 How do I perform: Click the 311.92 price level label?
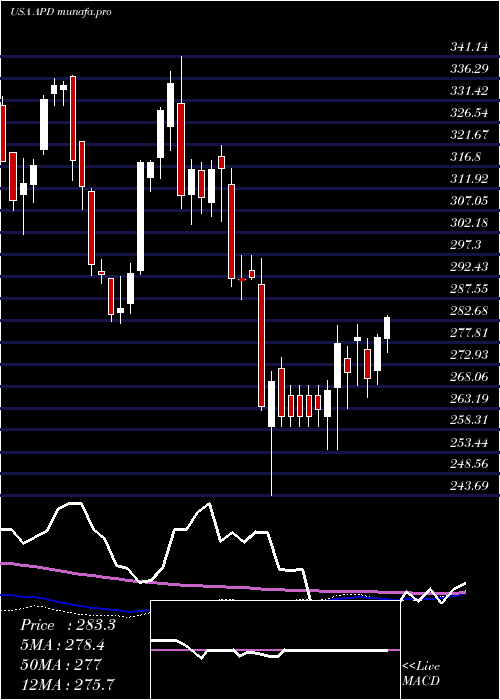(x=469, y=179)
